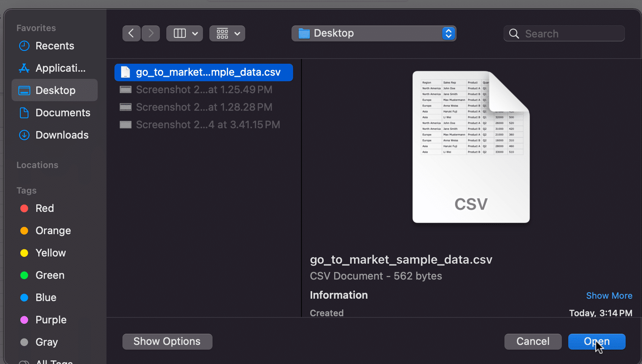Screen dimensions: 642x364
Task: Select Screenshot at 1.28.28 PM file
Action: [x=204, y=107]
